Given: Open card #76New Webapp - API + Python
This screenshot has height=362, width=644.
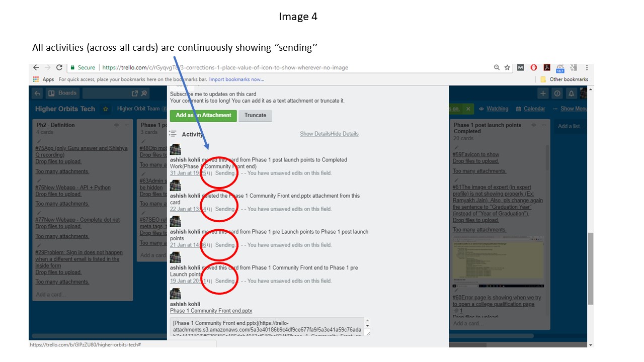Looking at the screenshot, I should pos(73,188).
